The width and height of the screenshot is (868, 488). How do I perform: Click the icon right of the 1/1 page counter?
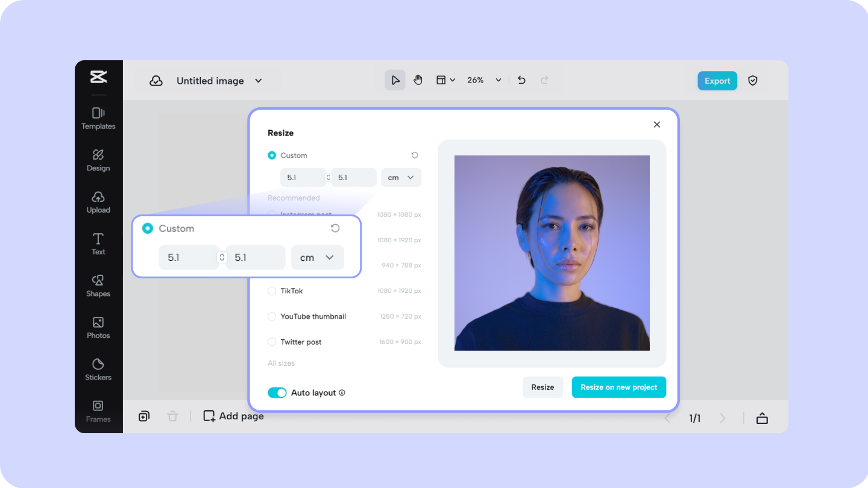pos(762,418)
